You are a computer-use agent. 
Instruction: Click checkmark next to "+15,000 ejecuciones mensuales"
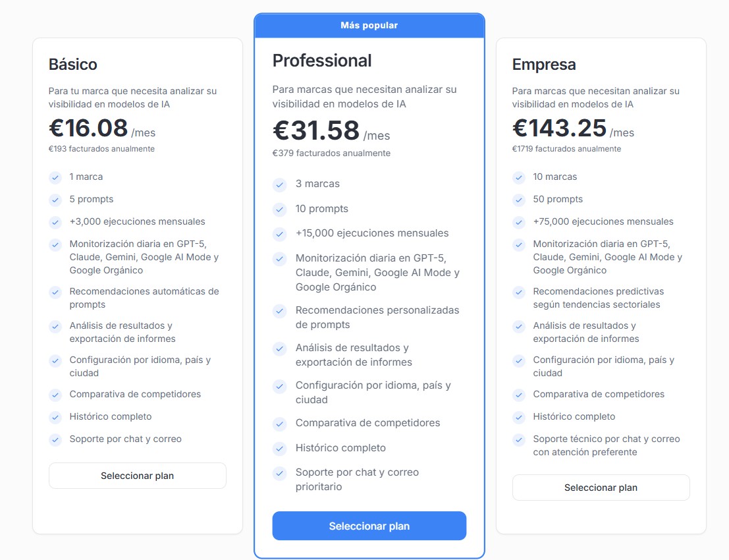tap(280, 234)
